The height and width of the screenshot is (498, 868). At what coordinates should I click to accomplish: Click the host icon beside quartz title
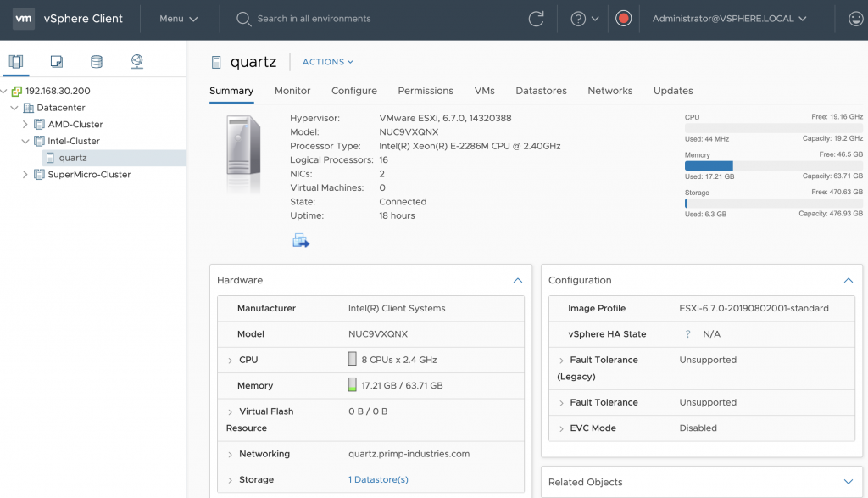(216, 62)
